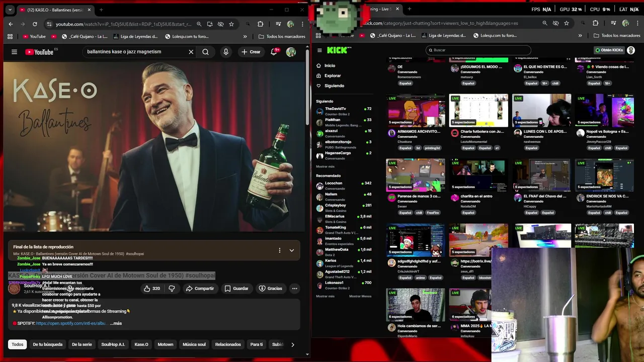Click the YouTube page vertical scrollbar

click(307, 88)
